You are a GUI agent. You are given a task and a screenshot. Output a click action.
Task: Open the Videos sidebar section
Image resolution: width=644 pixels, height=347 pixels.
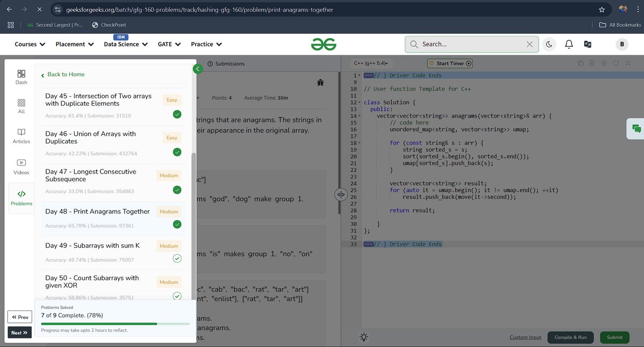point(21,167)
